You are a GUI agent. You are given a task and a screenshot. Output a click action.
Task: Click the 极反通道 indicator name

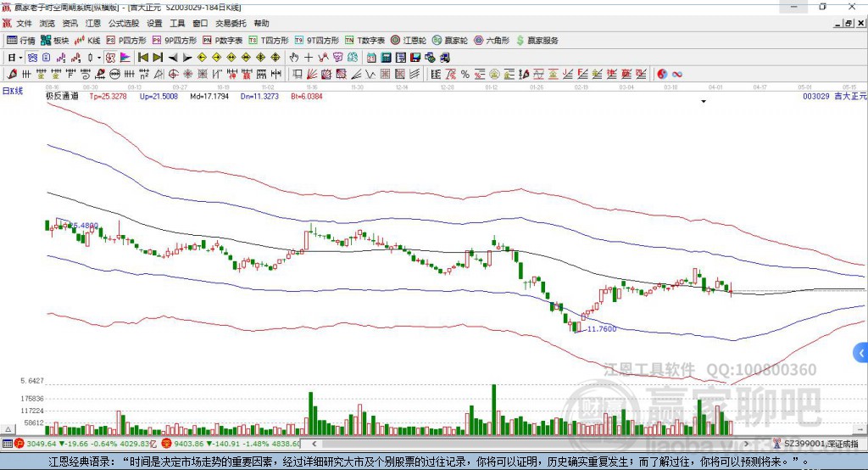[x=62, y=96]
